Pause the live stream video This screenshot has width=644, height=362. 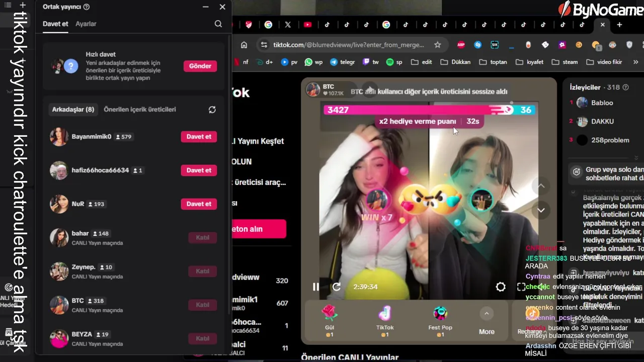click(x=315, y=287)
